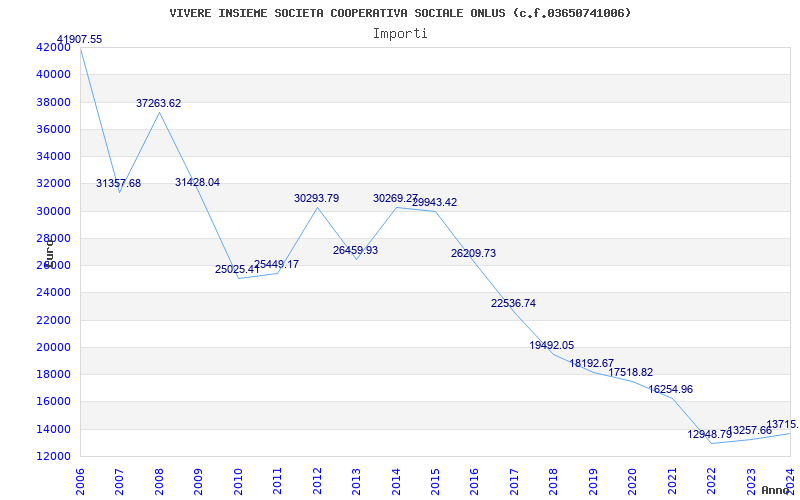
Task: Click the 37263.62 peak value label
Action: pyautogui.click(x=159, y=103)
